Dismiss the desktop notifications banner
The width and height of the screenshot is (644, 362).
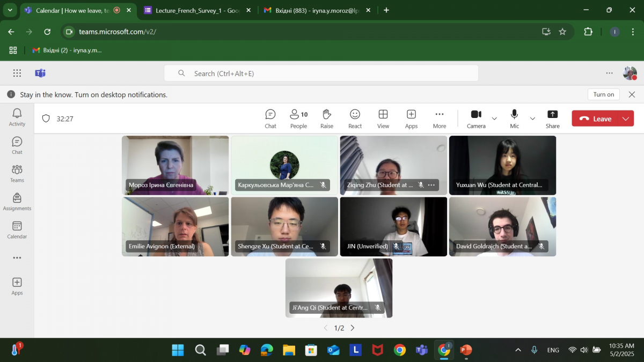[632, 94]
